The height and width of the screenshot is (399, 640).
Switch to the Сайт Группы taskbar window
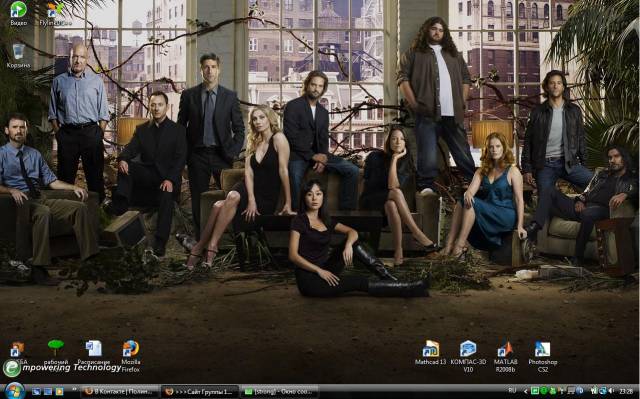[200, 391]
